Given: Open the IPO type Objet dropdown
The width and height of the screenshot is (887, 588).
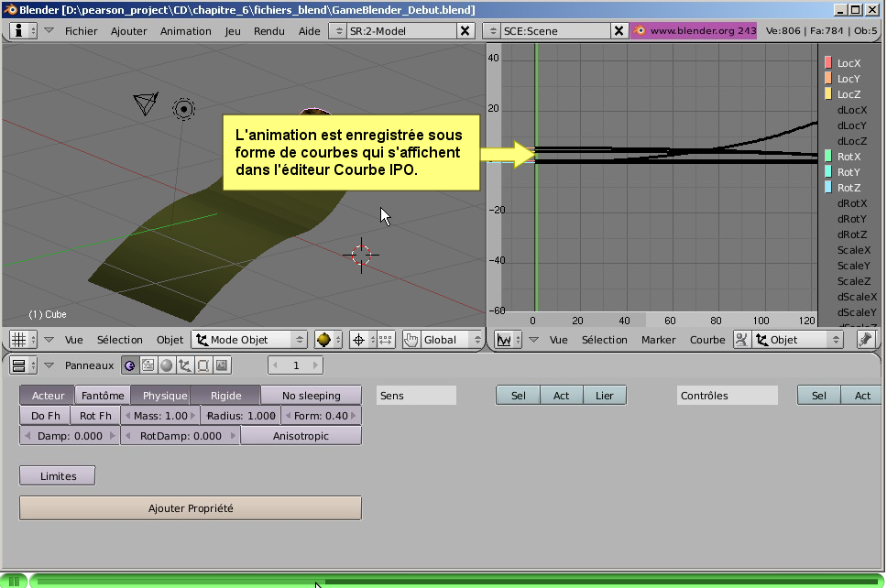Looking at the screenshot, I should (x=797, y=340).
